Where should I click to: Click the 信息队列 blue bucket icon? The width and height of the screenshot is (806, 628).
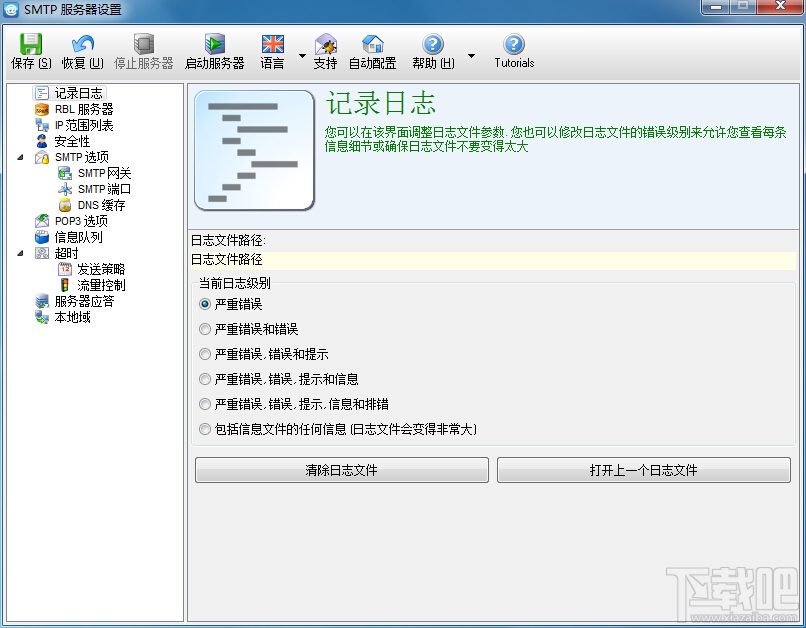[42, 237]
